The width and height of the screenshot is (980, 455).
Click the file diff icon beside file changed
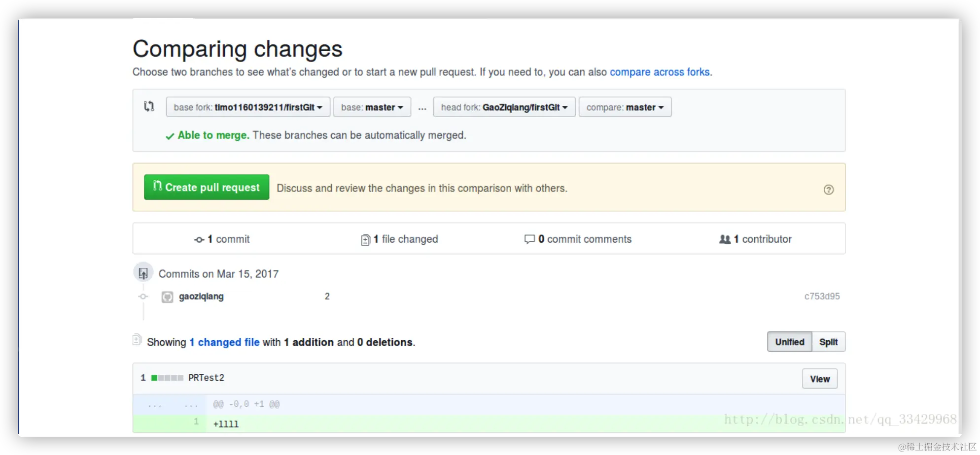point(365,240)
